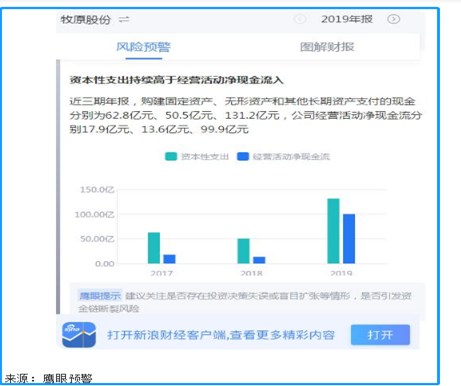461x386 pixels.
Task: Click the 0.00 axis label
Action: (x=104, y=264)
